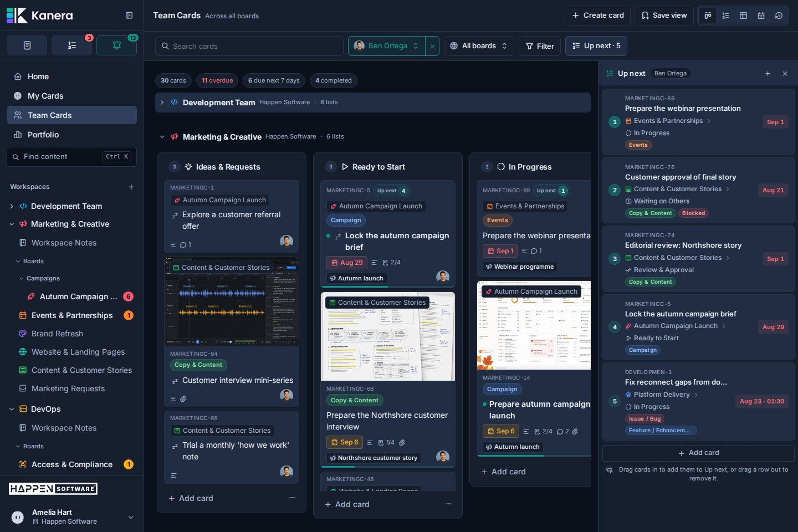Open the Ready to Start list options menu
This screenshot has width=798, height=532.
coord(449,504)
